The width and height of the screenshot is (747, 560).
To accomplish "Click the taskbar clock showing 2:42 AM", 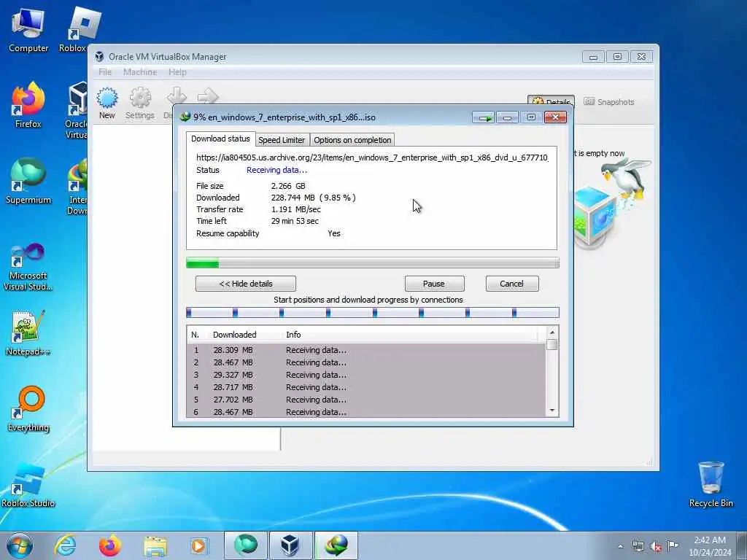I will (x=710, y=546).
